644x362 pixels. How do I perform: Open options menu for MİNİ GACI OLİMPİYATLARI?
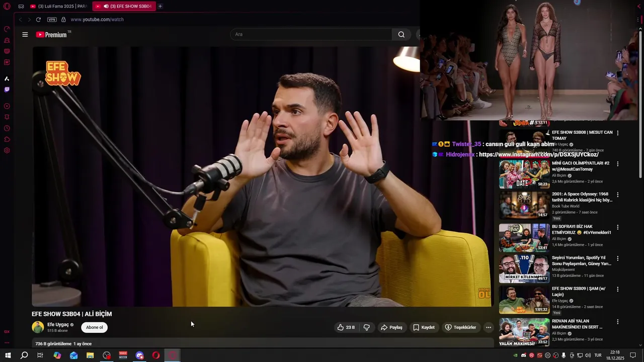coord(618,164)
